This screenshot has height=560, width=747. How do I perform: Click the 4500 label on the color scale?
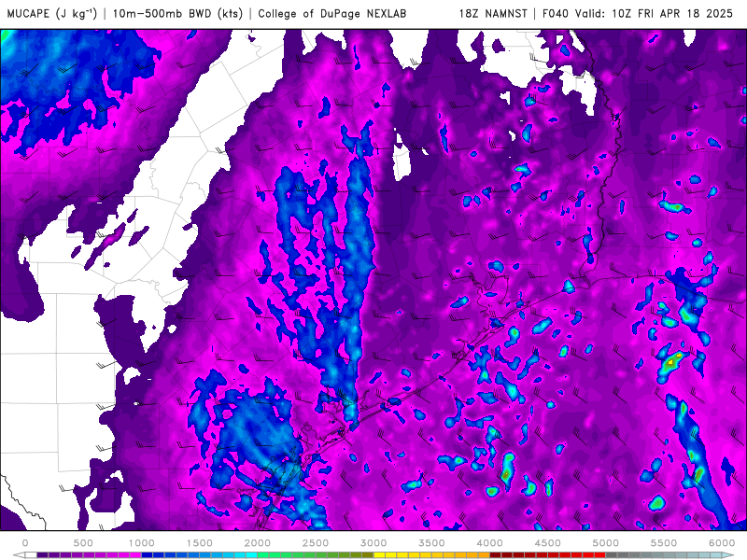pos(548,543)
